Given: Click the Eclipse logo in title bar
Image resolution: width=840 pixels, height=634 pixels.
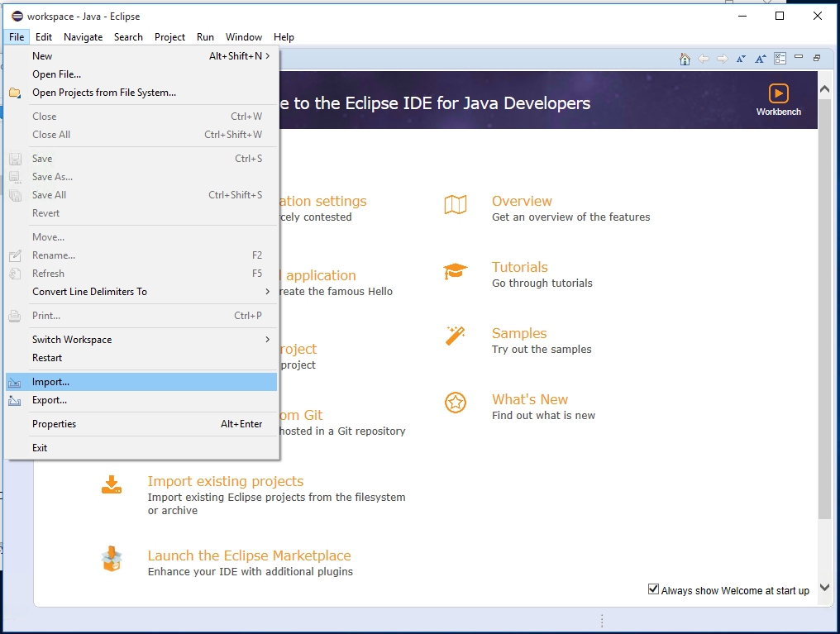Looking at the screenshot, I should [x=17, y=16].
